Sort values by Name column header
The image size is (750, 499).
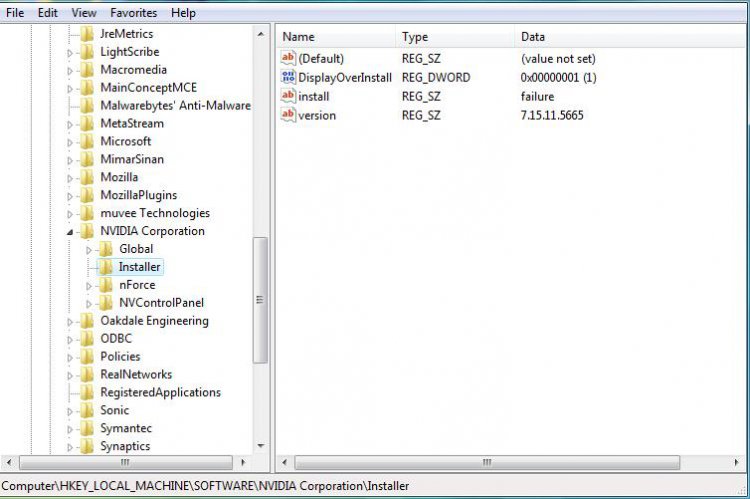point(337,37)
